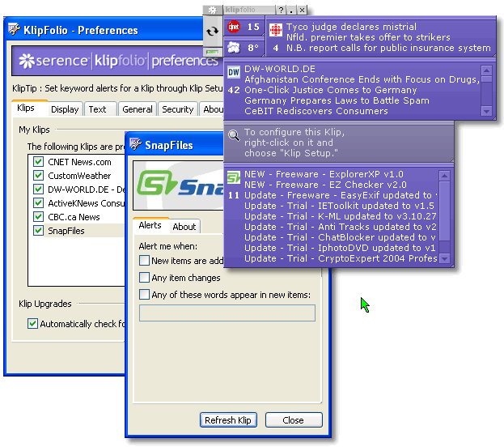504x447 pixels.
Task: Click the CBC logo icon
Action: click(276, 31)
